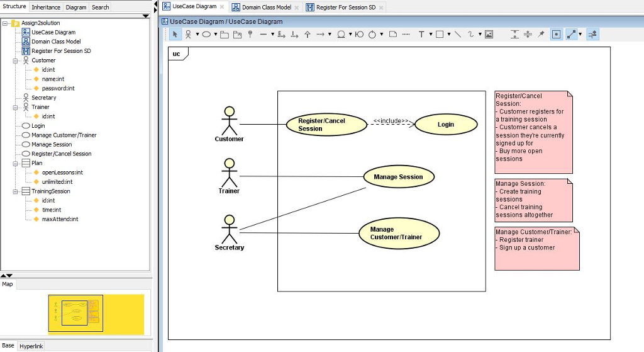Image resolution: width=644 pixels, height=352 pixels.
Task: Collapse the TrainingSession tree node
Action: coord(15,191)
